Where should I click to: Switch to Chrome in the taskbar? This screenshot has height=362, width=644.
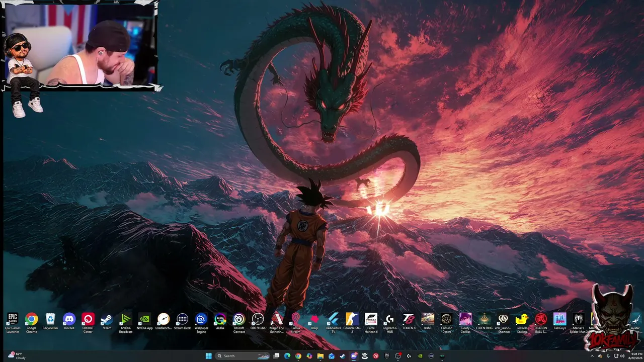tap(298, 356)
